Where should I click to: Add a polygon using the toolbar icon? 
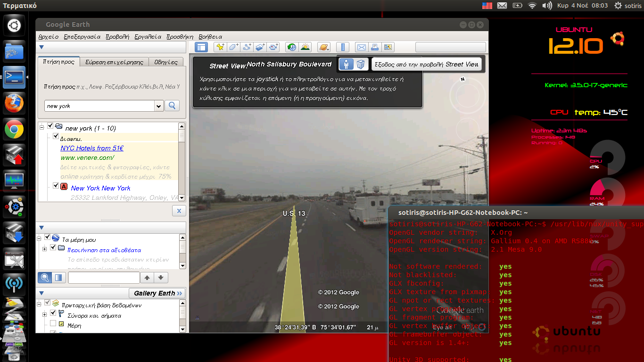point(233,47)
